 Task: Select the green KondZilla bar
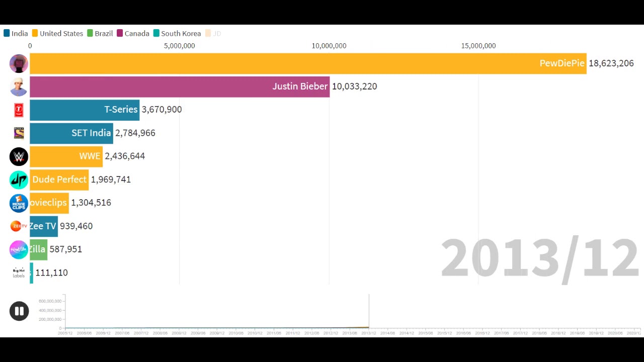[x=38, y=249]
